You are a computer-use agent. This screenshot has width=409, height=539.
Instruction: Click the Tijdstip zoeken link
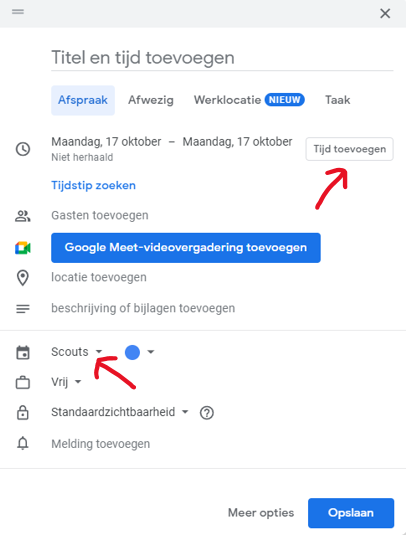93,186
